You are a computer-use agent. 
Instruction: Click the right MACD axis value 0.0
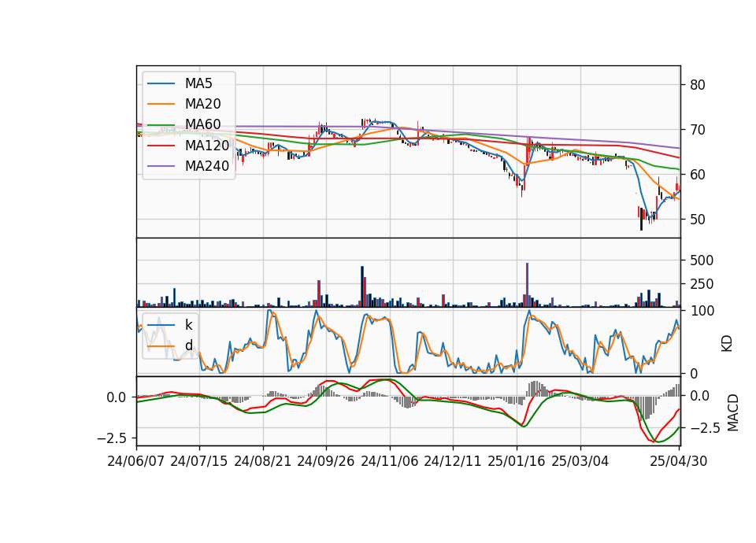(700, 396)
